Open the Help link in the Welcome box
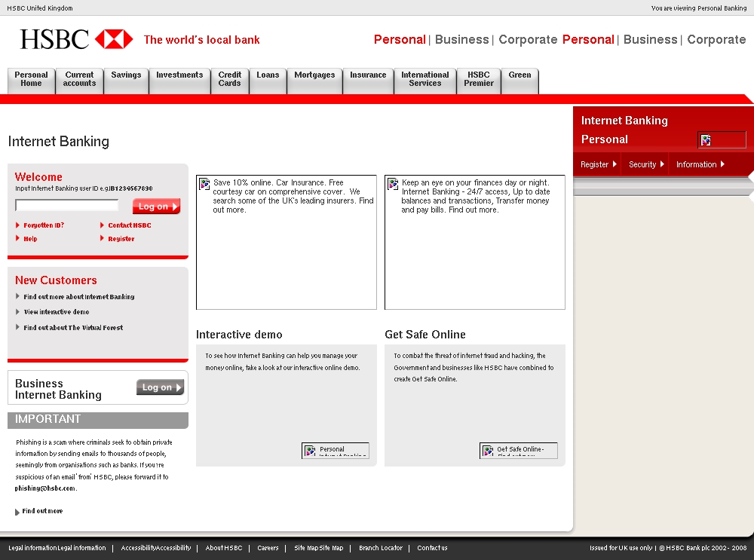This screenshot has height=560, width=754. click(30, 238)
